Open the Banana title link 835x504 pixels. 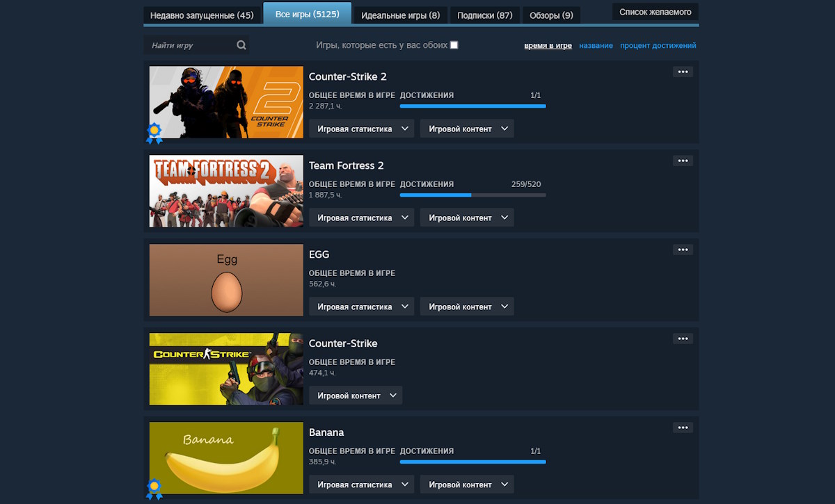coord(326,432)
